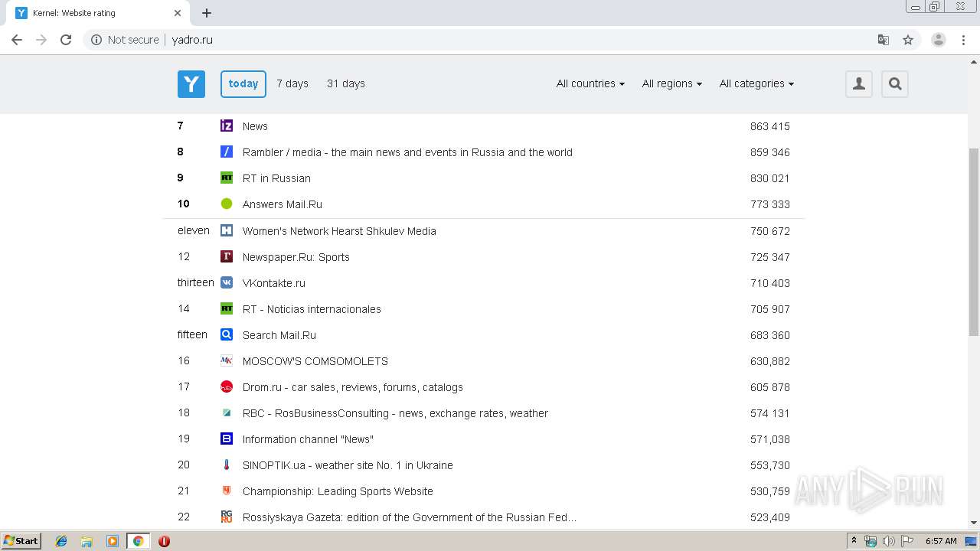Click the Google Translate icon in address bar
Screen dimensions: 980x551
coord(883,40)
